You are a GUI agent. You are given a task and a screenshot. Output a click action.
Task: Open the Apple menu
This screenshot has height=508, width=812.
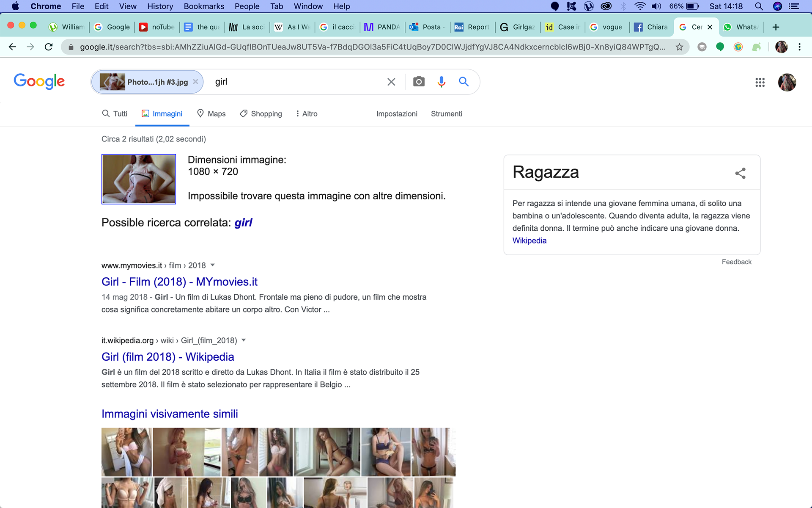15,6
